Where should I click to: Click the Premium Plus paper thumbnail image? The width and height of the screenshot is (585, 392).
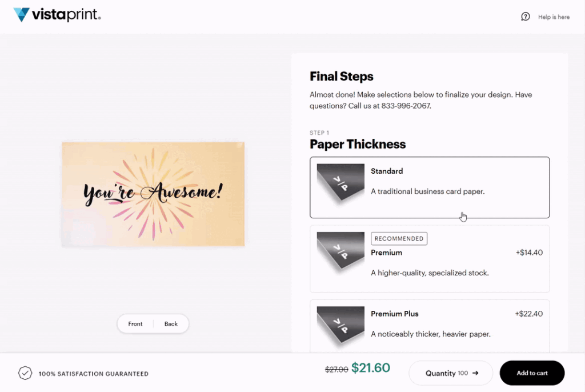tap(340, 327)
